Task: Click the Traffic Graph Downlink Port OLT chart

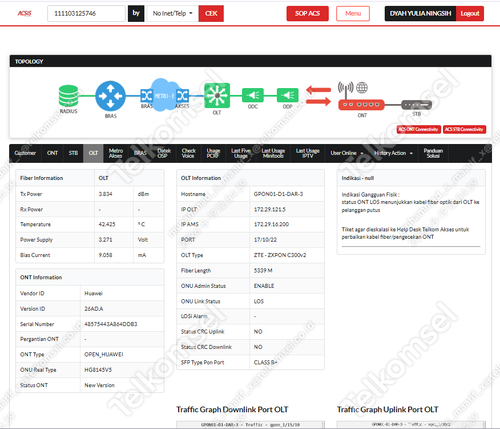Action: (250, 424)
